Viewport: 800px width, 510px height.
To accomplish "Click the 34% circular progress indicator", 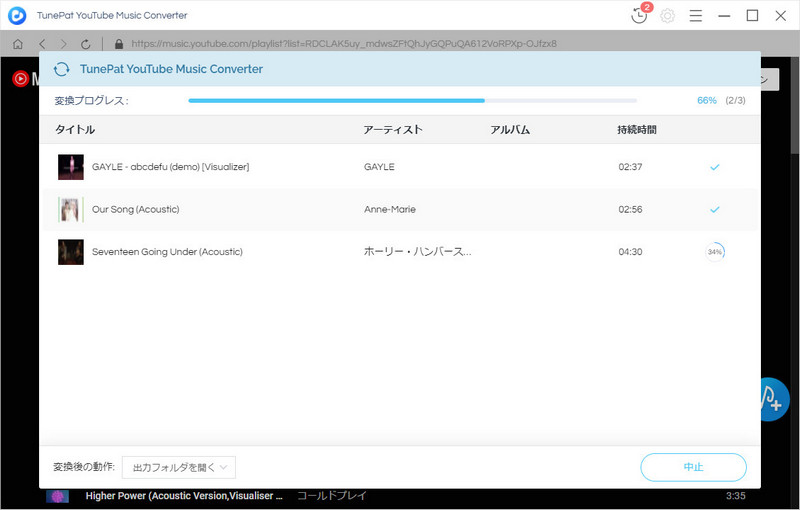I will tap(715, 252).
